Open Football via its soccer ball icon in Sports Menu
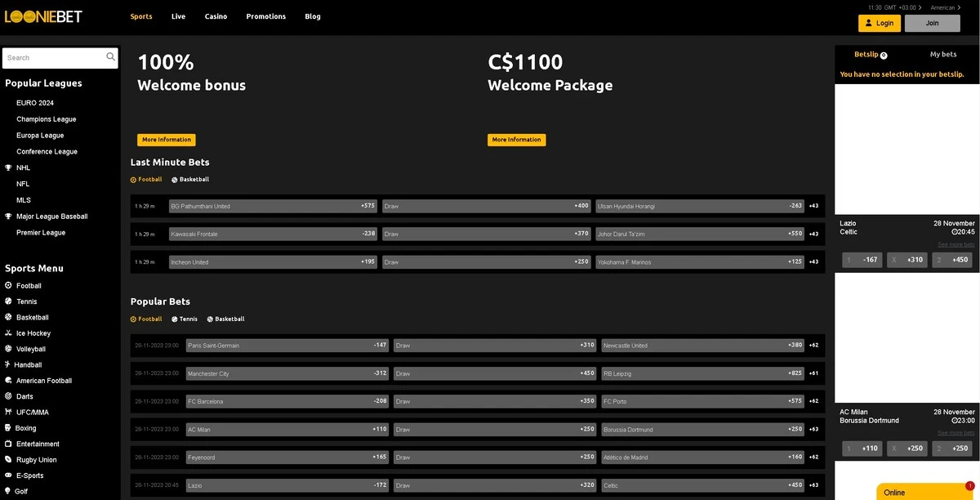This screenshot has width=980, height=500. [x=8, y=286]
